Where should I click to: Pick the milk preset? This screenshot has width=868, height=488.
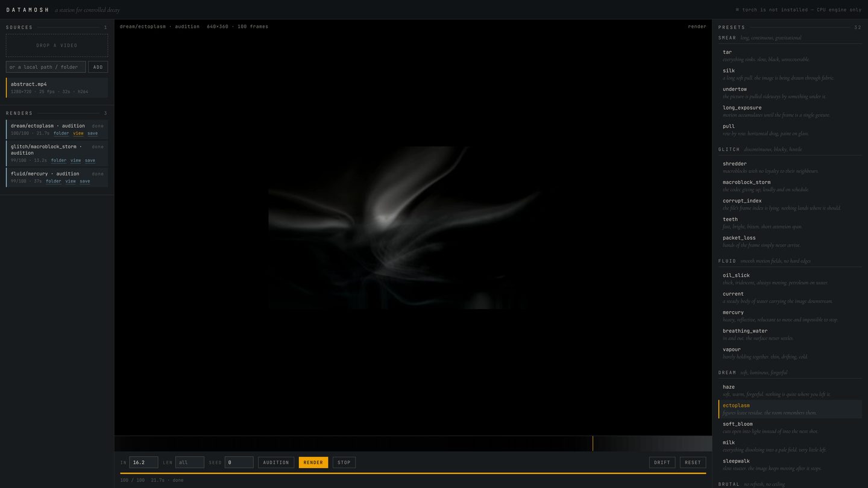(790, 446)
